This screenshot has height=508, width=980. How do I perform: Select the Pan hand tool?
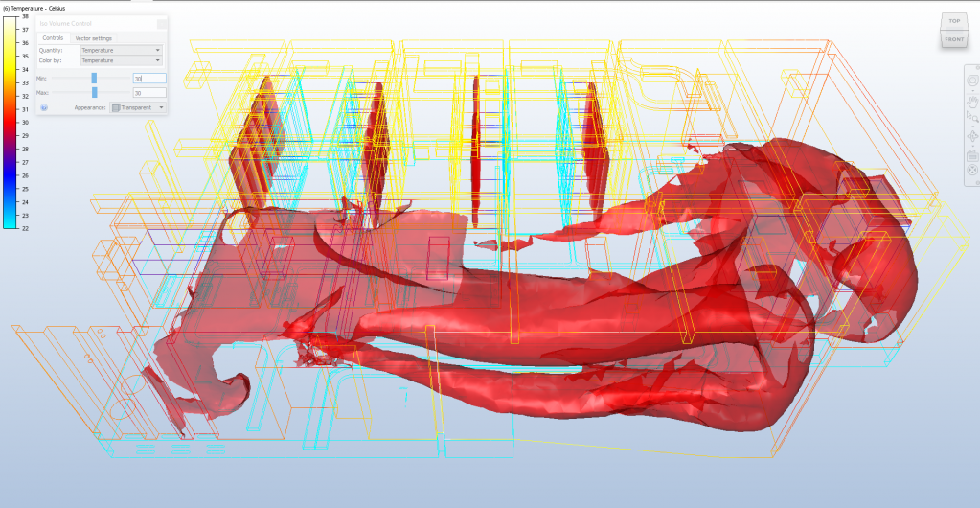(972, 102)
